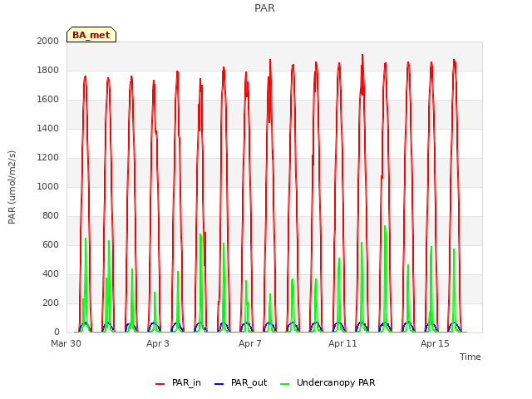The image size is (532, 399).
Task: Click the 1400 y-axis tick label
Action: coord(48,128)
